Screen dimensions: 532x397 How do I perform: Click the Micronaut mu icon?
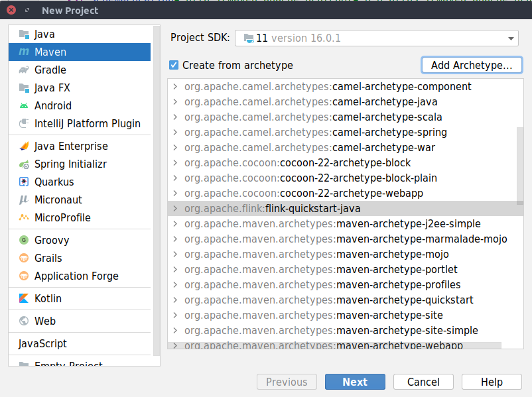pos(24,200)
